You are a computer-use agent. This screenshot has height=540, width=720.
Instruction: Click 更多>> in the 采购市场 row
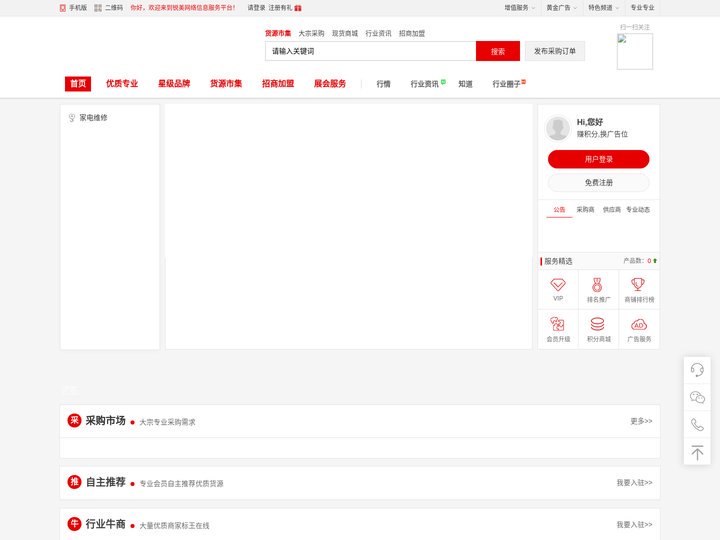coord(641,421)
